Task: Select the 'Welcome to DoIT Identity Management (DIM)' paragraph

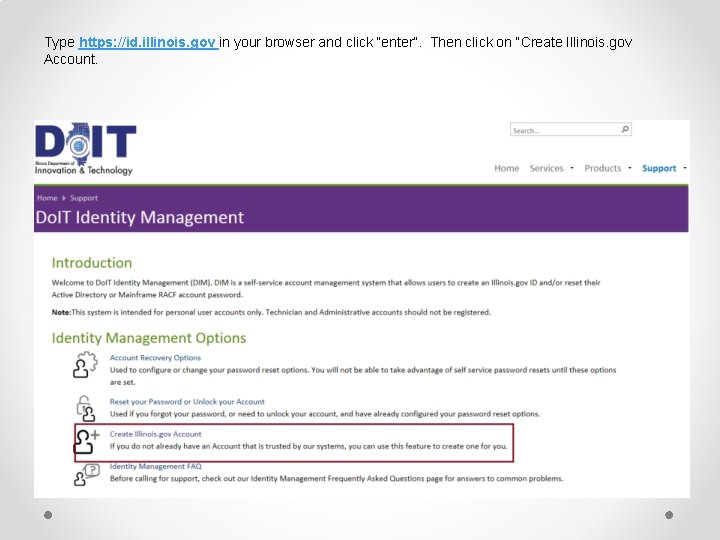Action: tap(326, 288)
